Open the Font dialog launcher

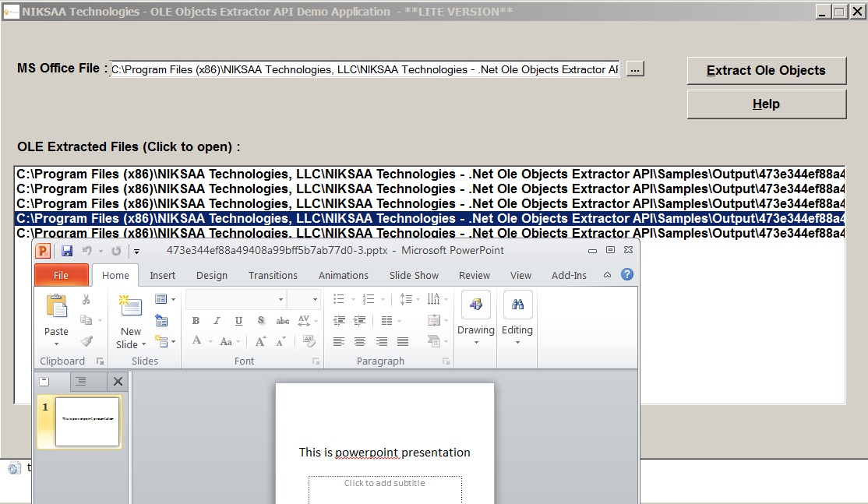coord(316,361)
